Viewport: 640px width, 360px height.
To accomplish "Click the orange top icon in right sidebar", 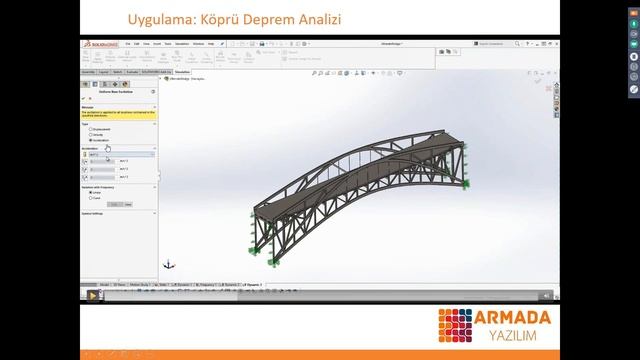I will (633, 13).
